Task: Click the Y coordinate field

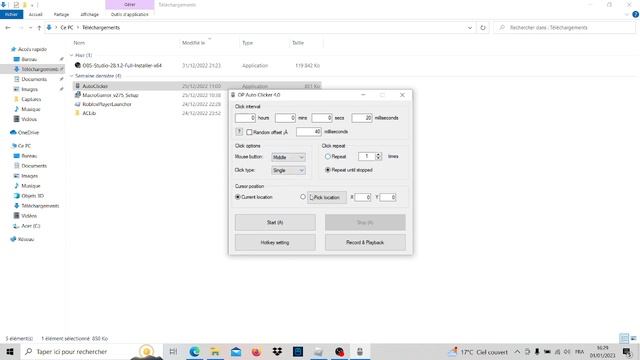Action: tap(388, 197)
